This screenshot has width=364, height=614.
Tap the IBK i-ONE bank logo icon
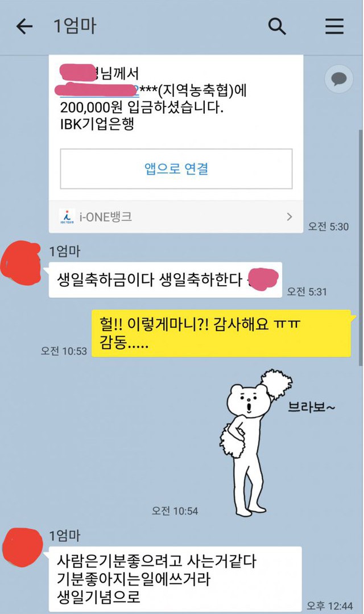pyautogui.click(x=67, y=216)
